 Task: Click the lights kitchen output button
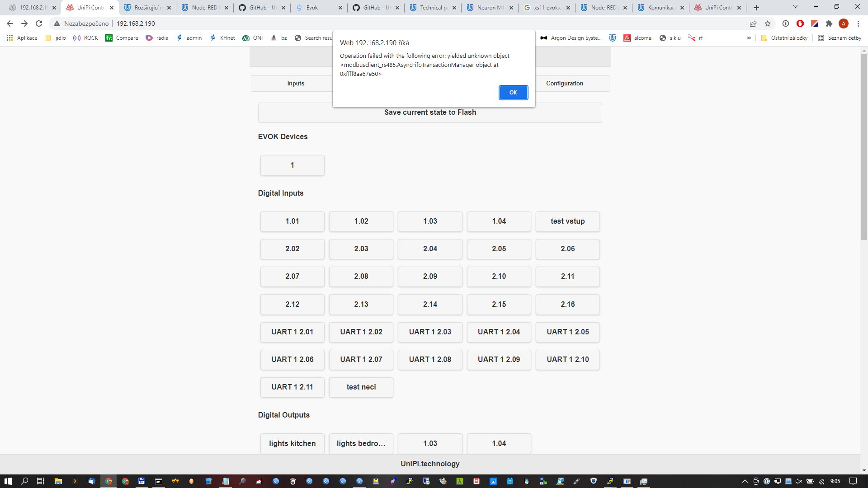pos(292,444)
